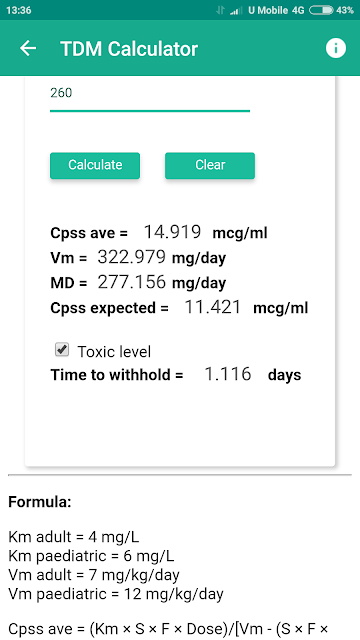Tap the Time to withhold value 1.116
Screen dimensions: 360x640
click(227, 374)
